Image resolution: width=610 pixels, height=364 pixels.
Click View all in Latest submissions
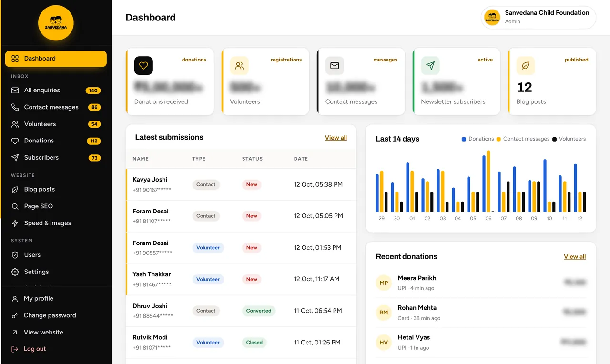[x=336, y=138]
